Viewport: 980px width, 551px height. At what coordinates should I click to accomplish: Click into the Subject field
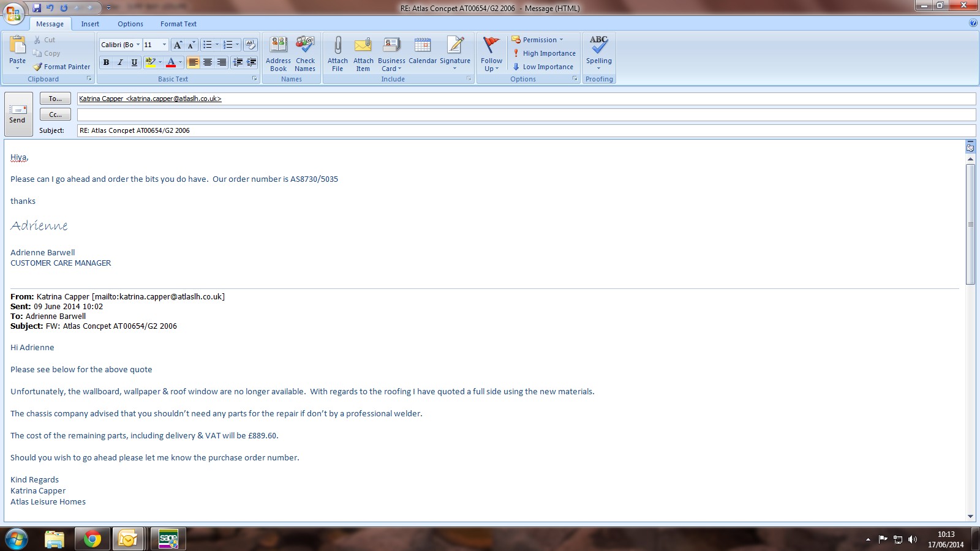tap(526, 130)
